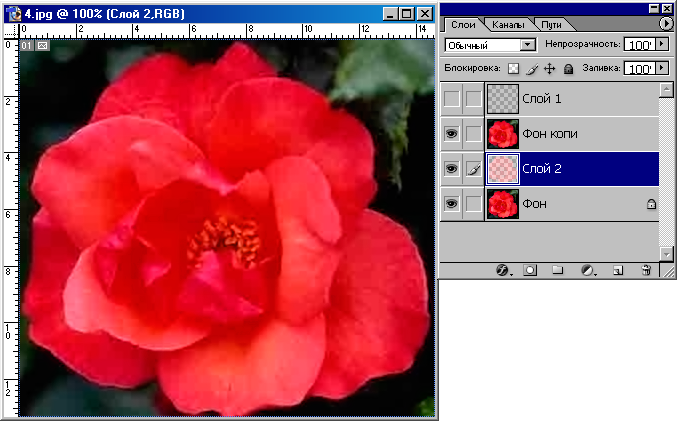Minimize the Layers palette
The image size is (677, 421).
655,8
